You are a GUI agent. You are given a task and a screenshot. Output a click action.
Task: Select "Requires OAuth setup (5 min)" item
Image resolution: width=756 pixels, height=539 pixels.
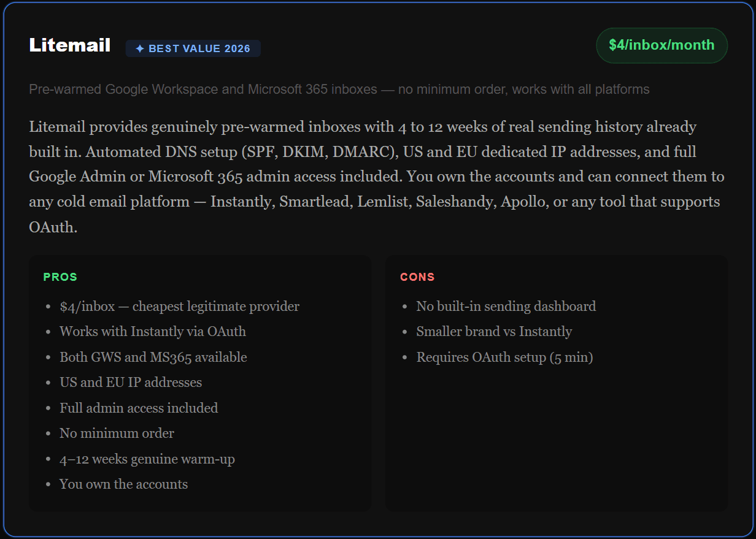(505, 357)
